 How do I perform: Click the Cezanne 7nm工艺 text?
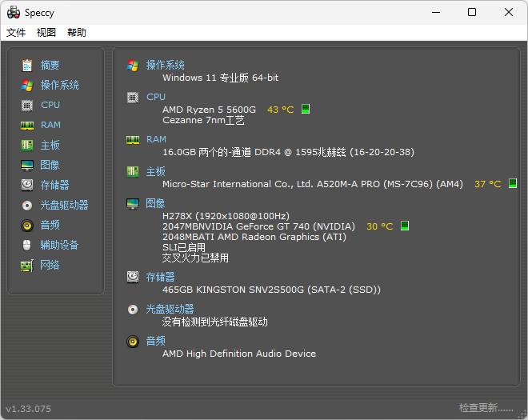tap(203, 120)
